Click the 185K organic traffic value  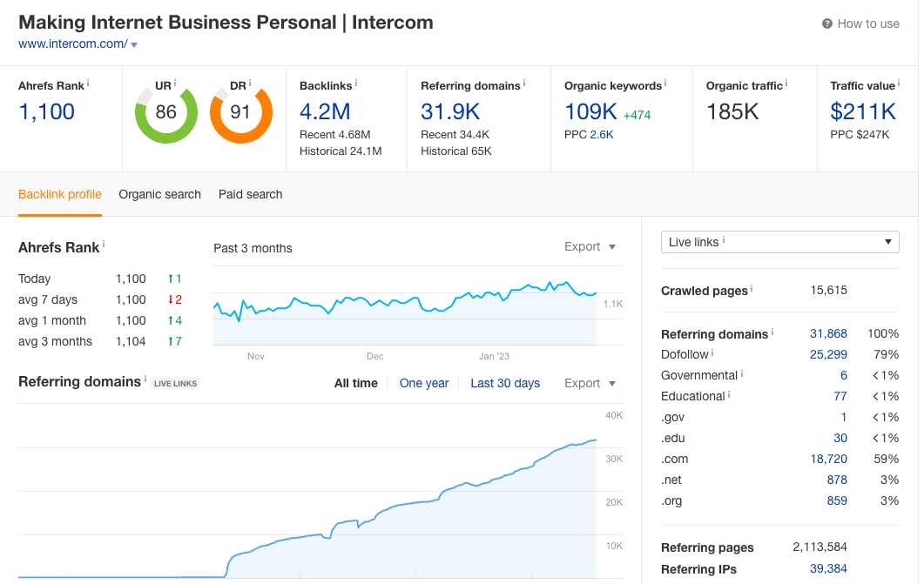tap(732, 112)
